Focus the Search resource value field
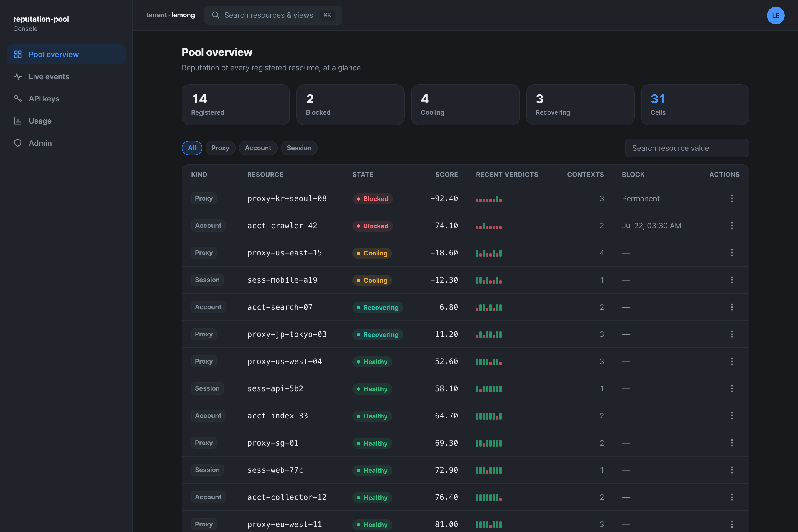This screenshot has height=532, width=798. point(687,148)
